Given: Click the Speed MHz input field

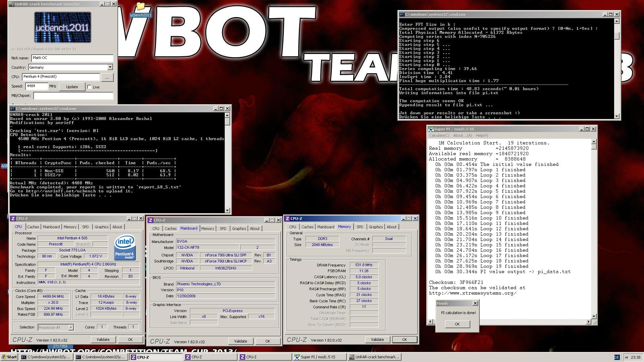Looking at the screenshot, I should click(37, 86).
